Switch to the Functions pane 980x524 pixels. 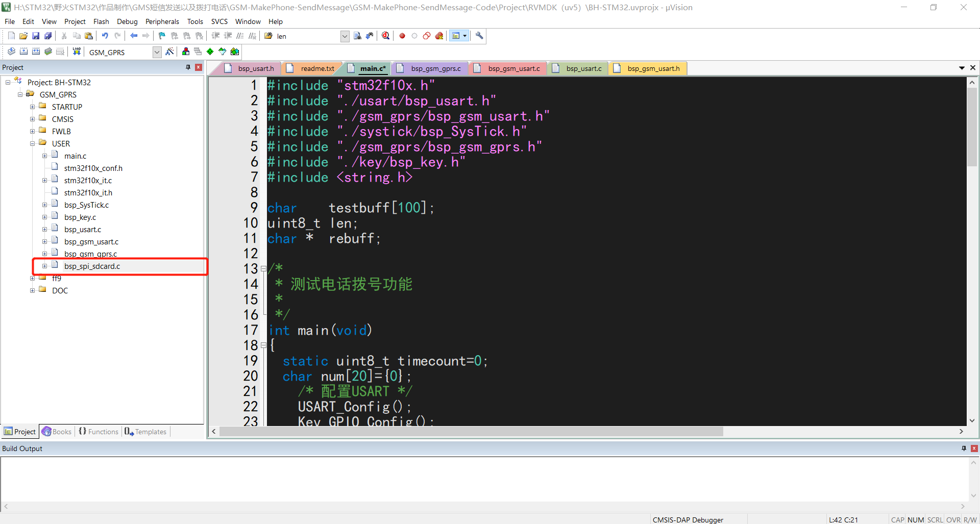tap(98, 431)
